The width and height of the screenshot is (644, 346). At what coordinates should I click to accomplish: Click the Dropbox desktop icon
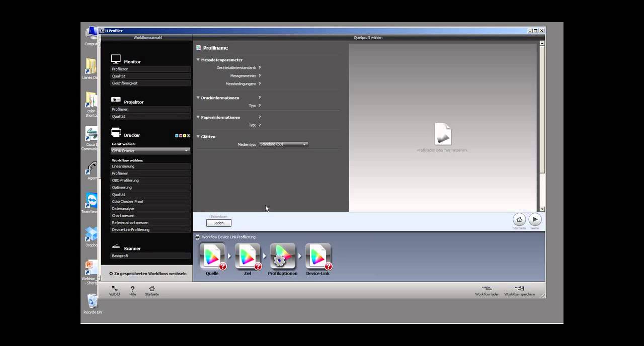(x=92, y=234)
